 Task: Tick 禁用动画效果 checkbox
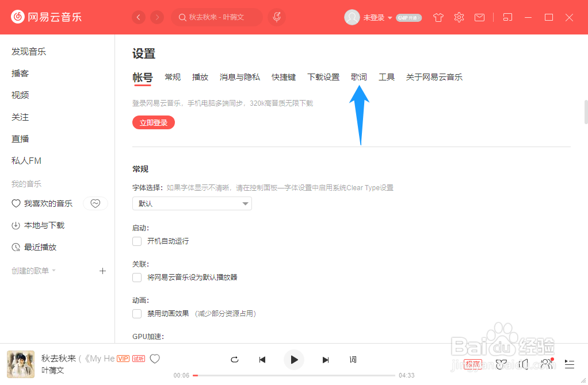(x=137, y=314)
